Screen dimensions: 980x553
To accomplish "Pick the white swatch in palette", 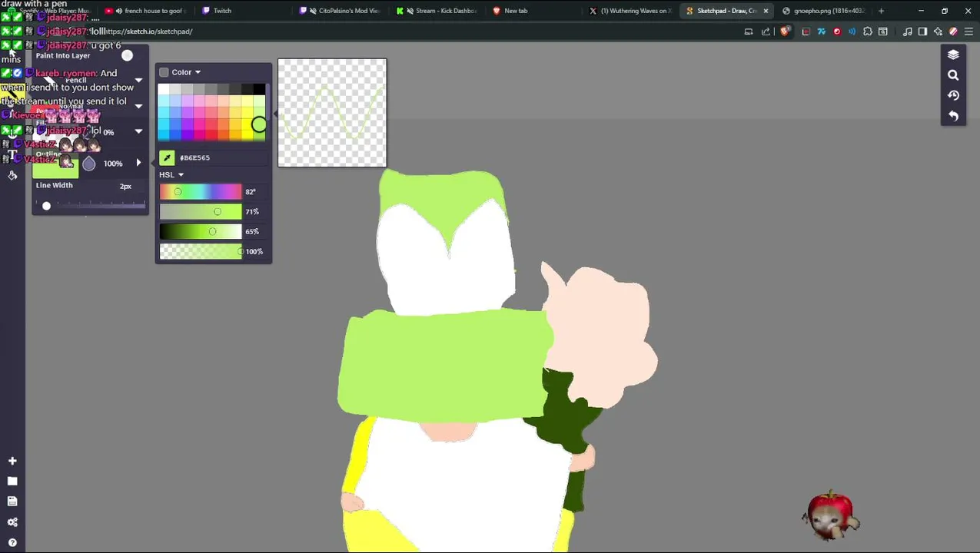I will [164, 90].
